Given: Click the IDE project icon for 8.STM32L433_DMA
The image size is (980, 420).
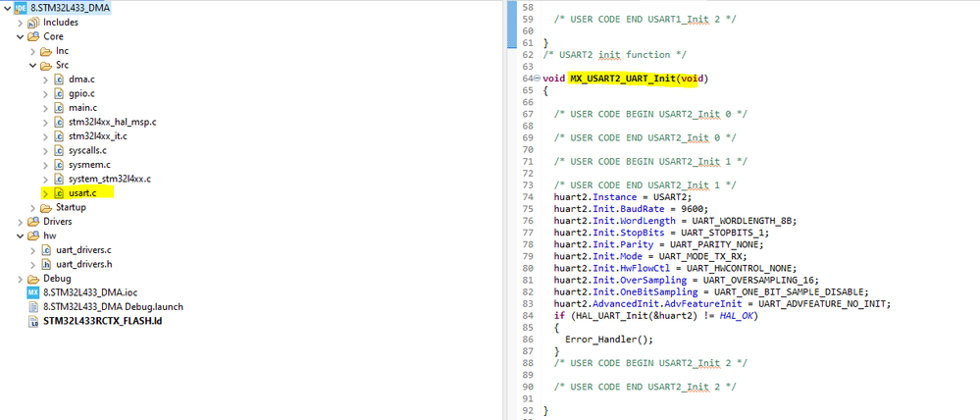Looking at the screenshot, I should 22,8.
